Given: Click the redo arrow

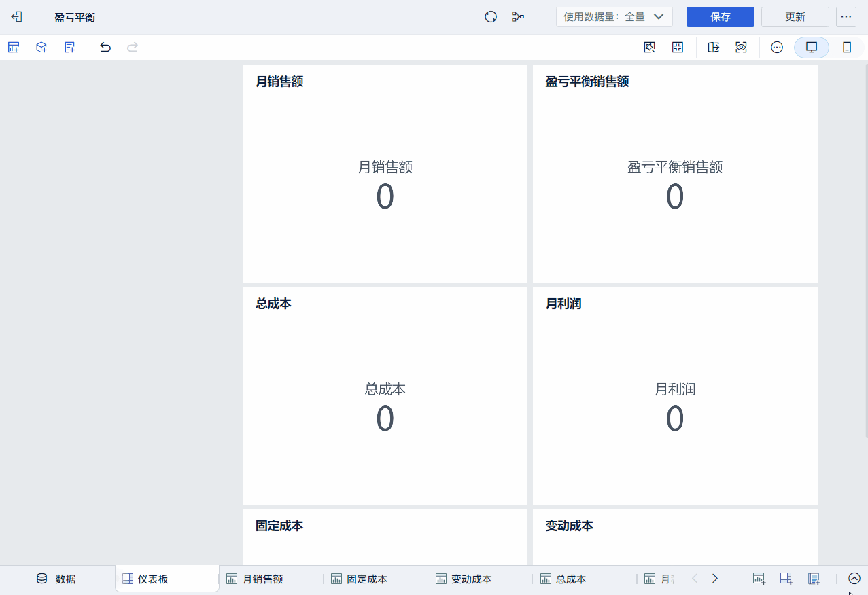Looking at the screenshot, I should pos(133,48).
